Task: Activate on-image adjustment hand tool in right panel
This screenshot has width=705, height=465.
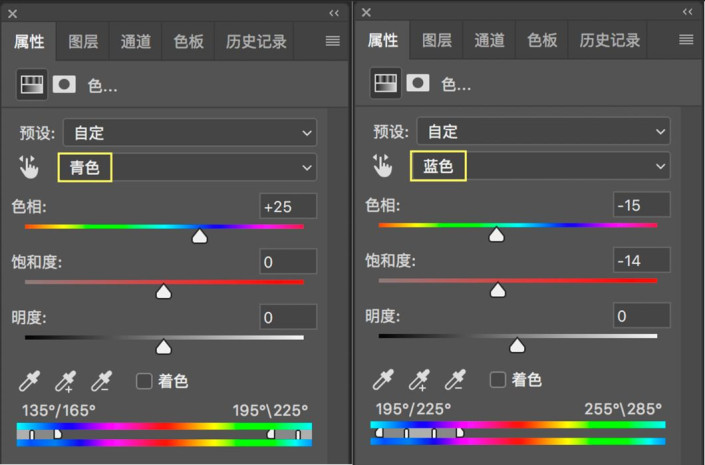Action: click(382, 165)
